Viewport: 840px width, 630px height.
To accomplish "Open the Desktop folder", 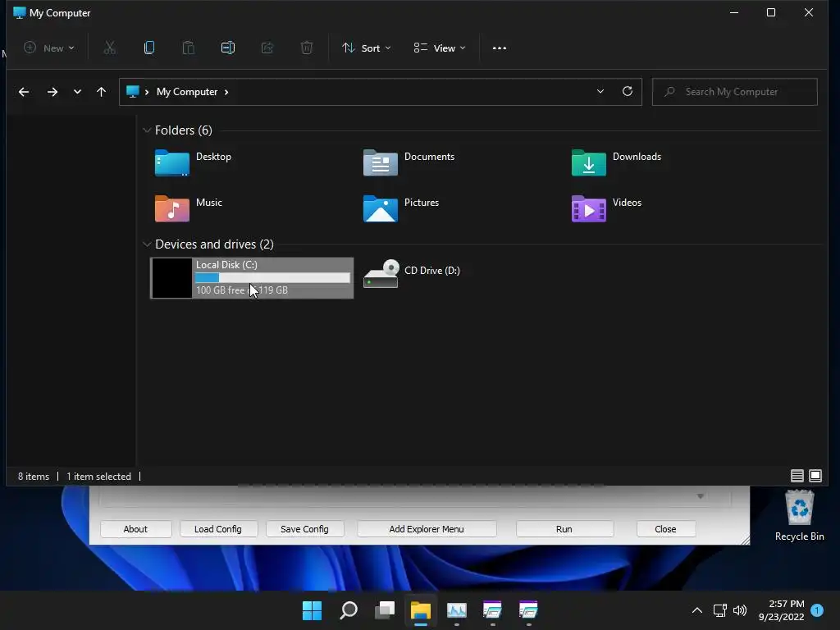I will click(x=194, y=163).
